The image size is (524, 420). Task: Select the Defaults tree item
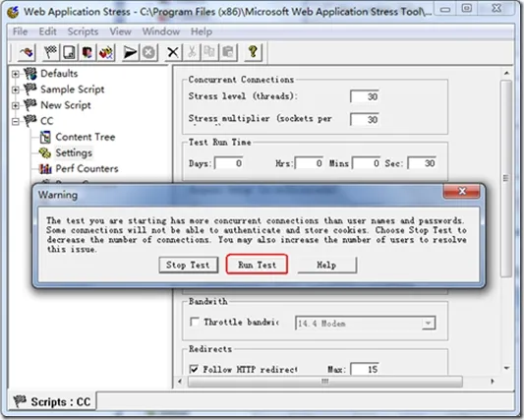click(x=59, y=74)
